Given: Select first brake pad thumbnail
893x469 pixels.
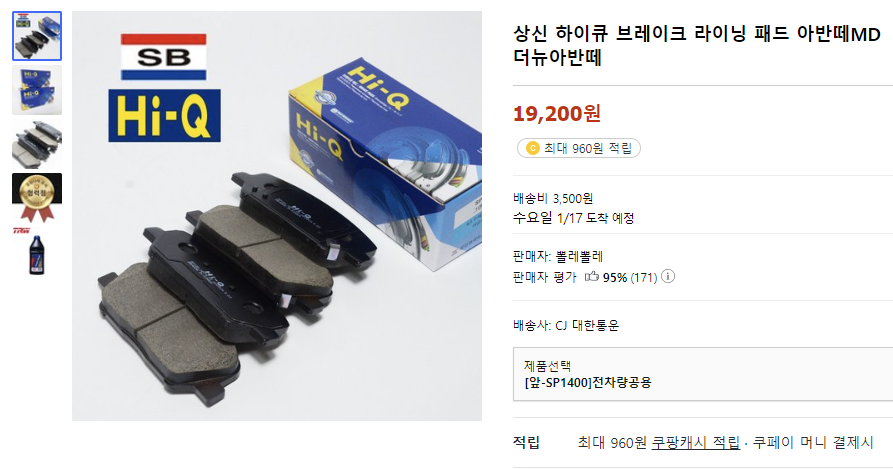Looking at the screenshot, I should pos(37,36).
